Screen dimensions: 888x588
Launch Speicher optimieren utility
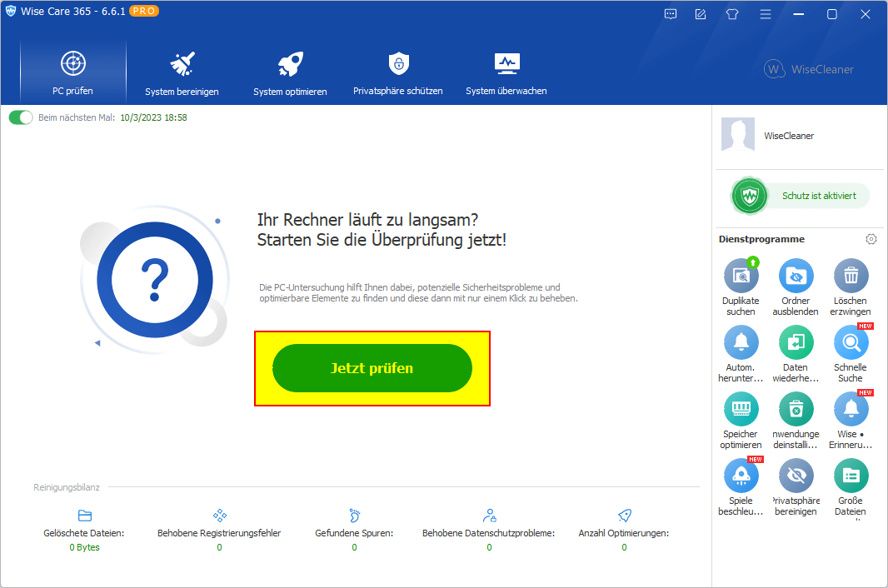tap(741, 421)
